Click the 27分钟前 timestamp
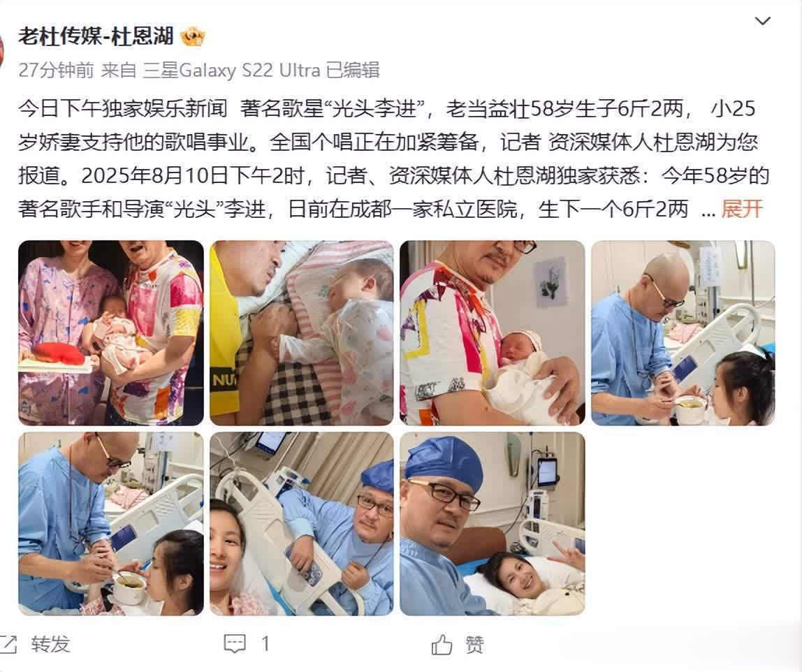Screen dimensions: 802x672 point(57,70)
